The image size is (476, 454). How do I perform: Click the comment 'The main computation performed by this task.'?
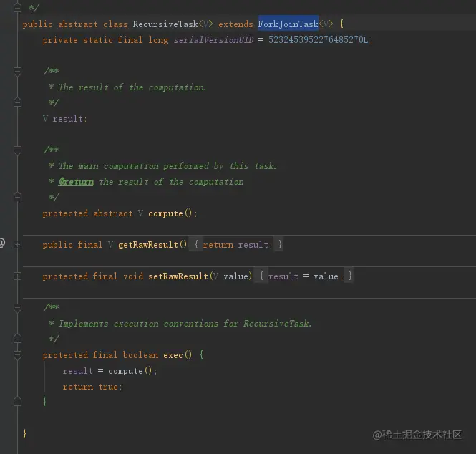tap(167, 166)
